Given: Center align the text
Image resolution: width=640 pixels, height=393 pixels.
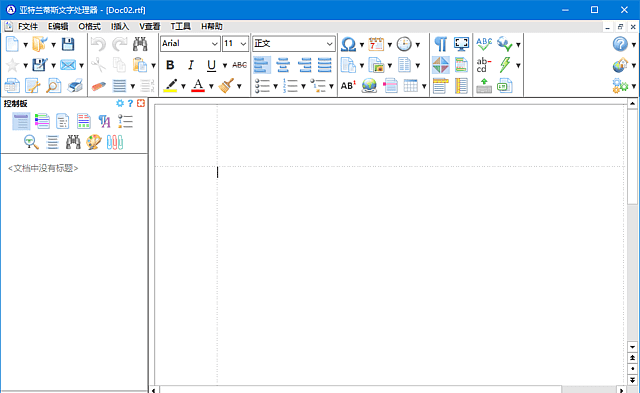Looking at the screenshot, I should click(x=283, y=65).
